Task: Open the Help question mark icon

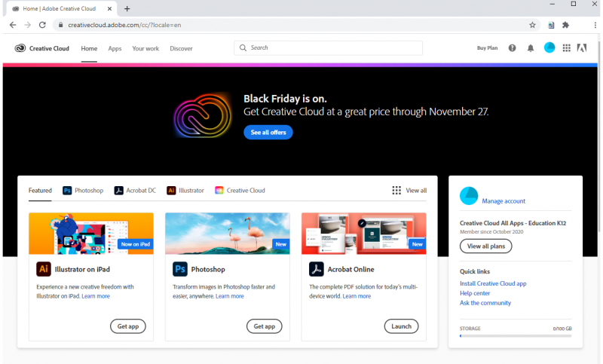Action: [512, 48]
